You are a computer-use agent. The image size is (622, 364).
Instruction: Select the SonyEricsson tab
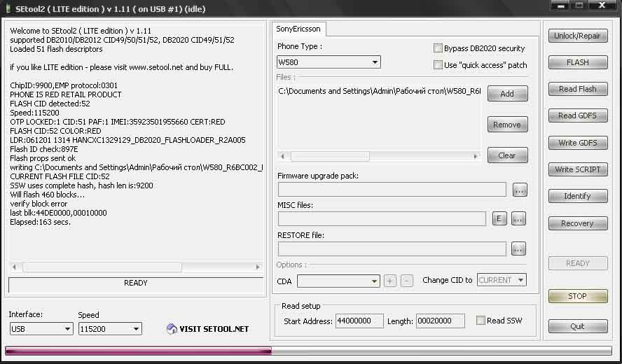click(x=298, y=29)
